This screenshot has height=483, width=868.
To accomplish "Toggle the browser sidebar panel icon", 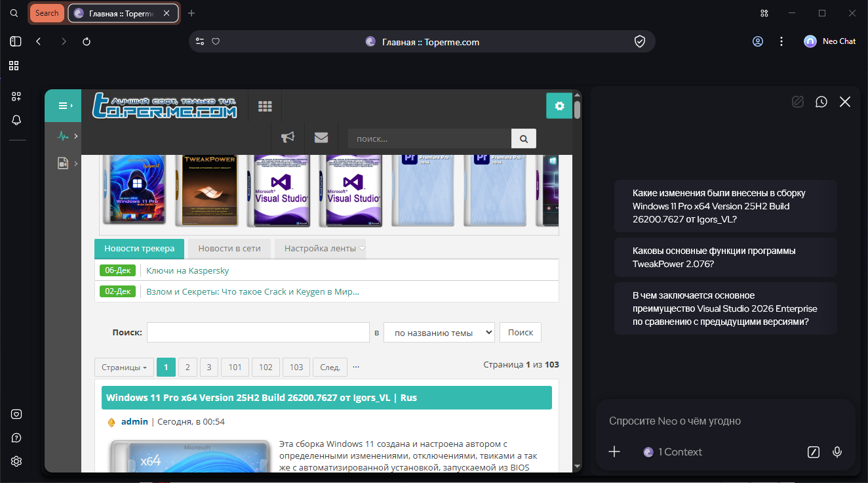I will pyautogui.click(x=16, y=41).
